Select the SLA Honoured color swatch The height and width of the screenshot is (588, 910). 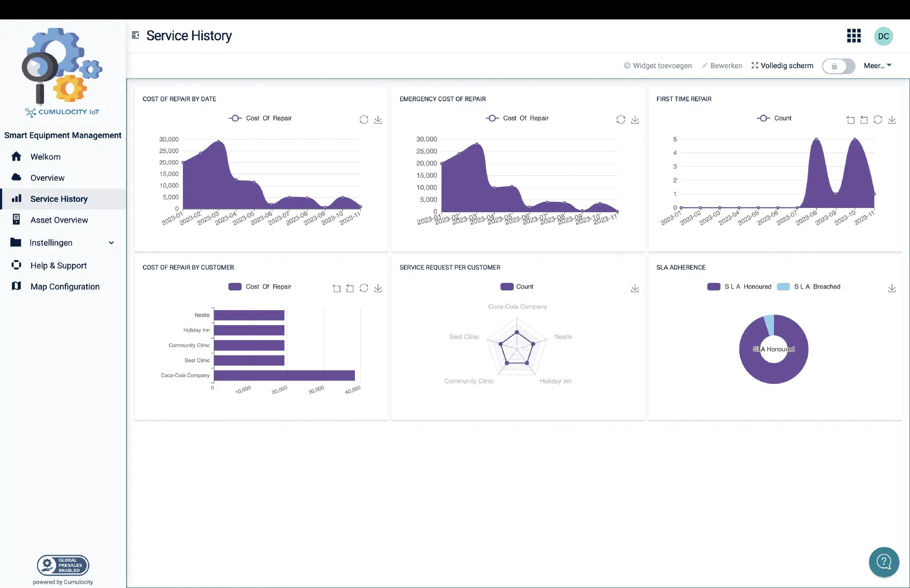click(x=714, y=287)
